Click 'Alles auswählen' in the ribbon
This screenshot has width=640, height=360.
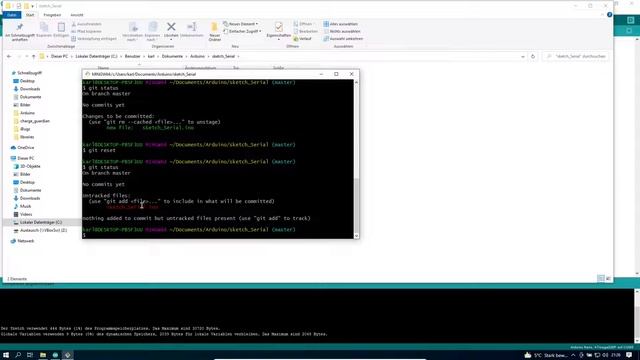pyautogui.click(x=340, y=24)
